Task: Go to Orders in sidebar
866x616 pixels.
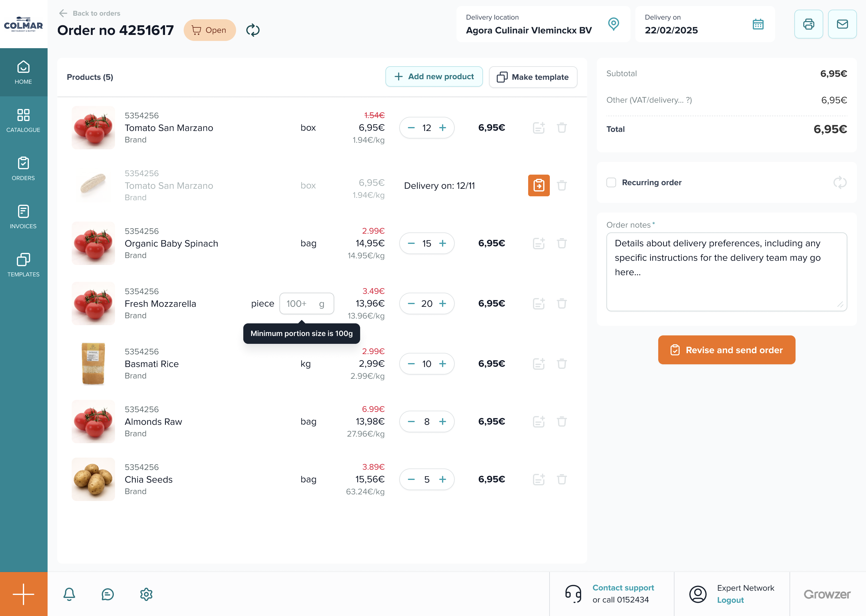Action: coord(23,168)
